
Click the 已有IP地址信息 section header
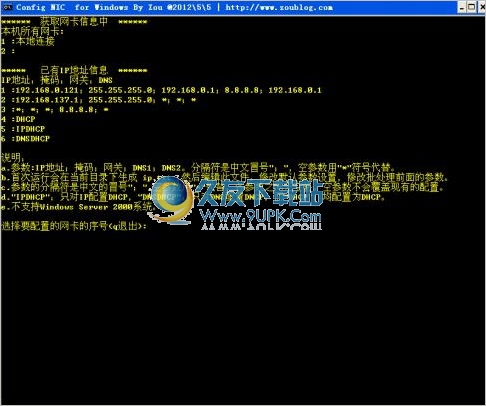tap(74, 70)
